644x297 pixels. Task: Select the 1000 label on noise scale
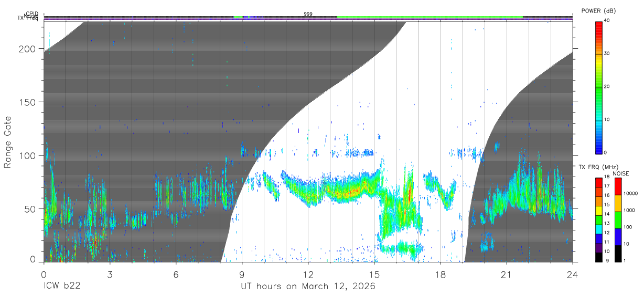point(629,210)
